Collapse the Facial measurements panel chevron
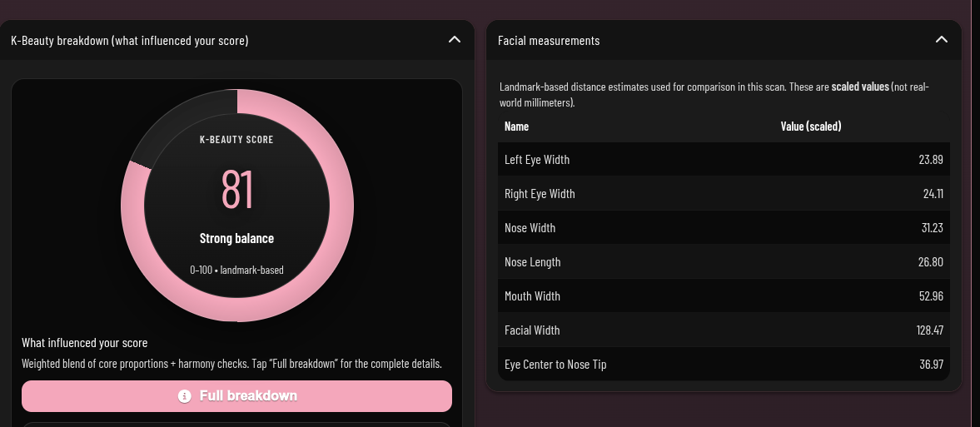This screenshot has height=427, width=980. click(x=942, y=40)
